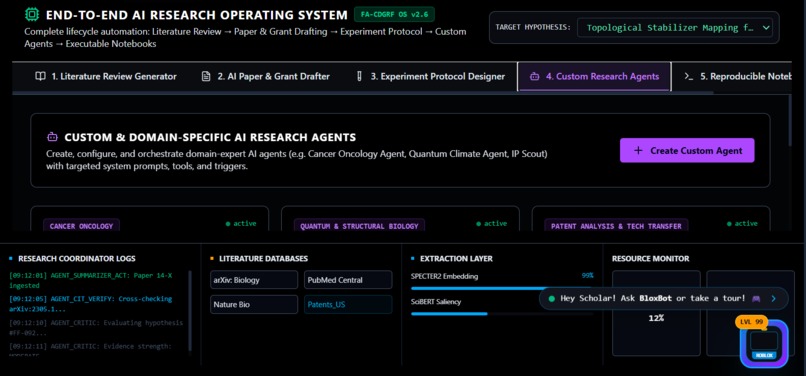Click the robot icon on Custom Research Agents tab
This screenshot has width=806, height=376.
click(535, 77)
